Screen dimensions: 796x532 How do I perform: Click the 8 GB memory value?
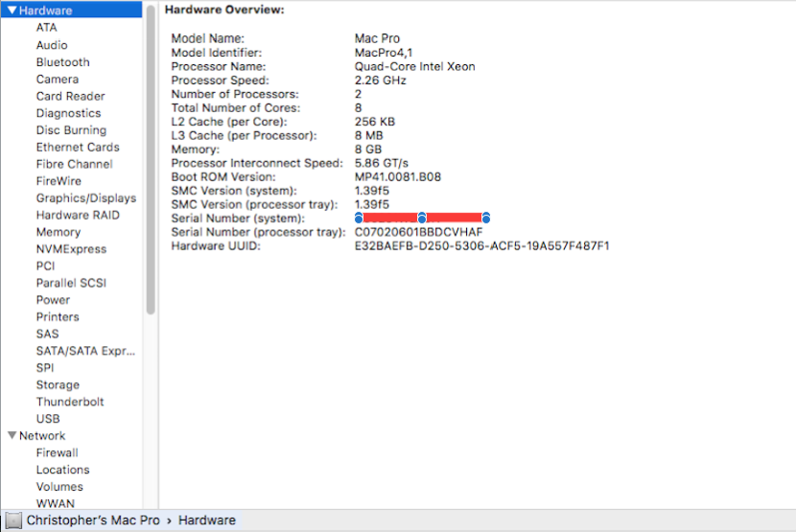[x=368, y=150]
